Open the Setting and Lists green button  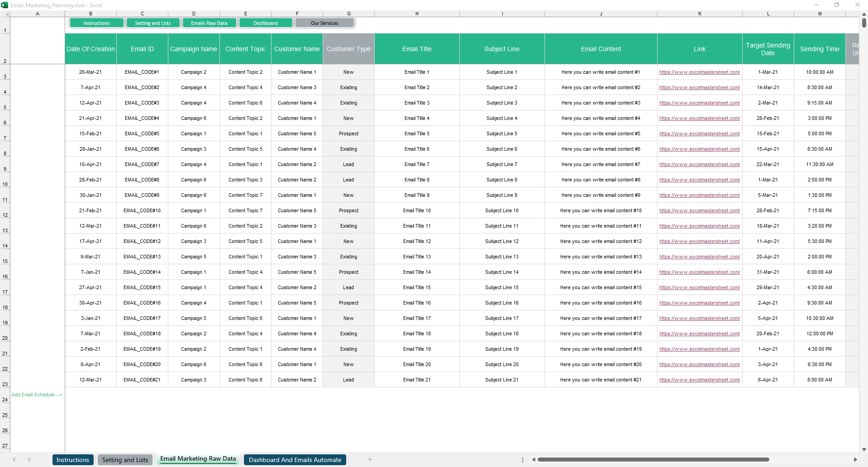(x=153, y=23)
